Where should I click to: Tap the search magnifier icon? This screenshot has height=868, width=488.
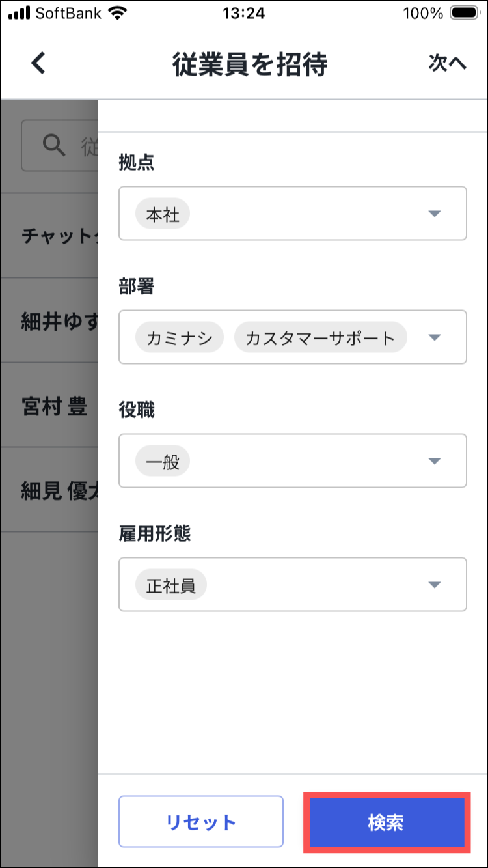(x=54, y=145)
